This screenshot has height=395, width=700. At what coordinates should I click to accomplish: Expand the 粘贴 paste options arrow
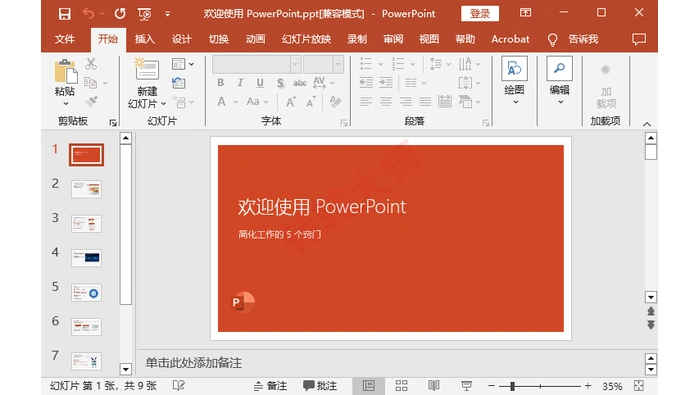point(66,104)
